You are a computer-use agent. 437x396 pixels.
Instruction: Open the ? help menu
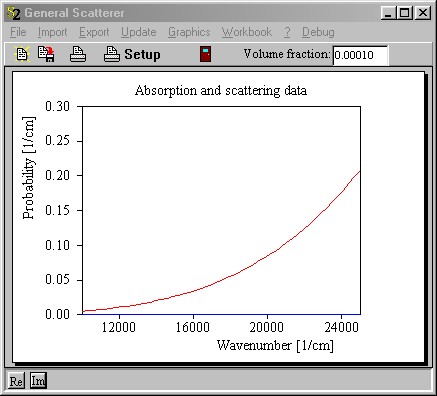point(287,32)
